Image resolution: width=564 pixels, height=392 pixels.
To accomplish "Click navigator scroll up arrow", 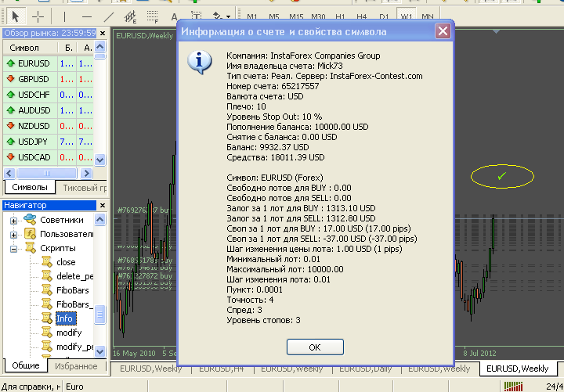I will click(x=99, y=219).
